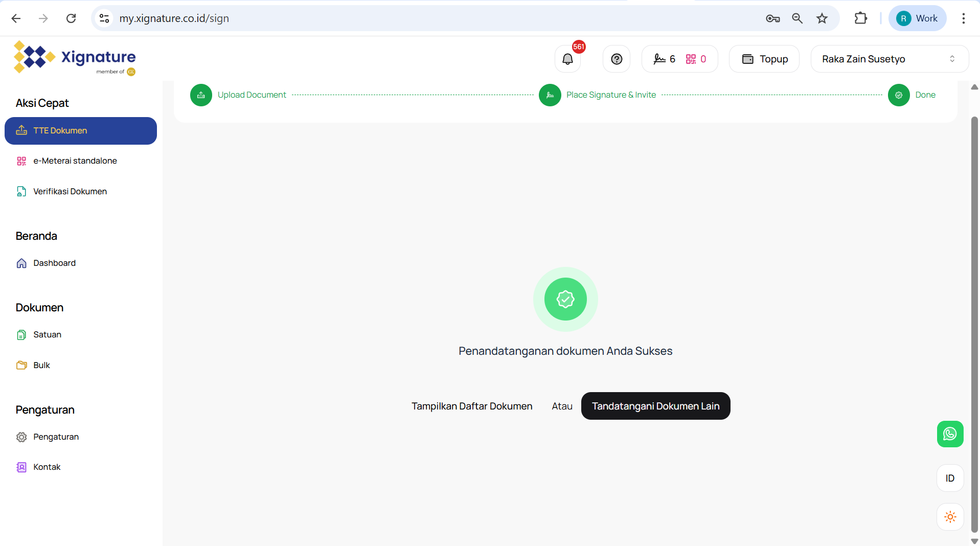Open Verifikasi Dokumen in sidebar
980x546 pixels.
(70, 191)
